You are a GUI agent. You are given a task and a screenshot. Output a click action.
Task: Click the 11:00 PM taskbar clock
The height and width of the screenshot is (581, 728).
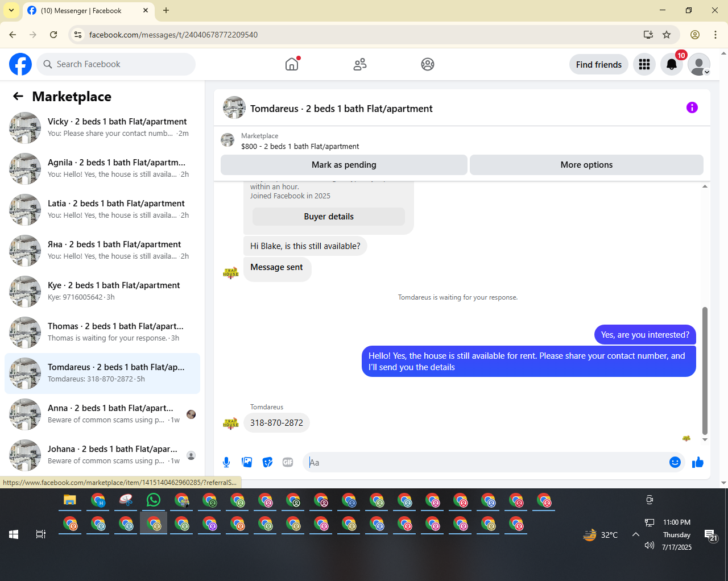pos(677,522)
